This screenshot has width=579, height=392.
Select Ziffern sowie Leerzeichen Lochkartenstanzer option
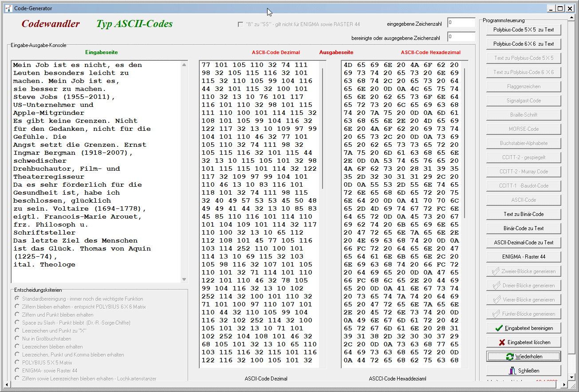[x=17, y=378]
